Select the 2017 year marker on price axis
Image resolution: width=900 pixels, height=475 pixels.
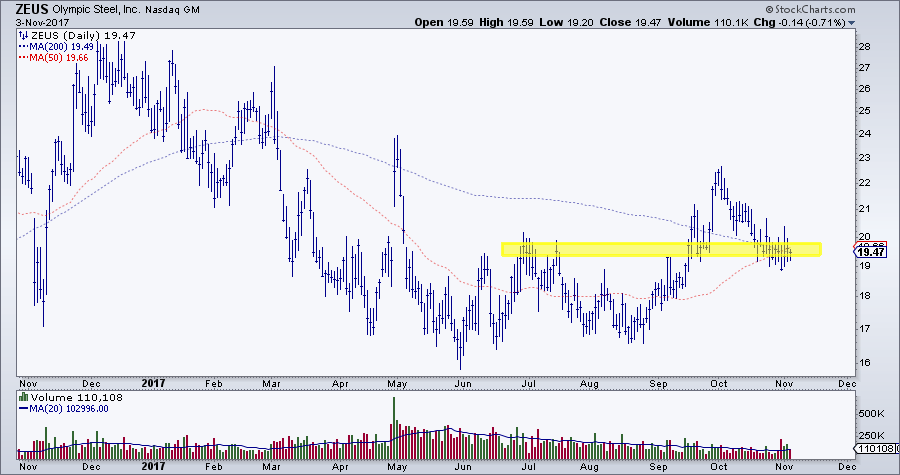(153, 382)
